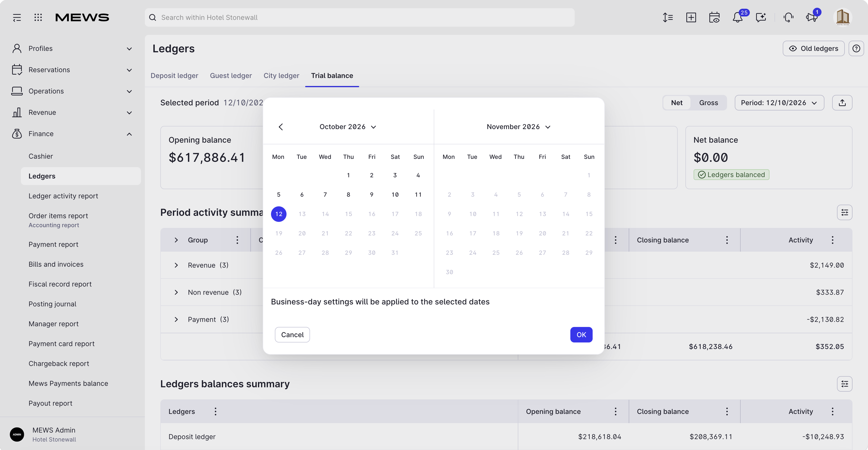Click the help question mark icon
The image size is (868, 450).
tap(856, 48)
